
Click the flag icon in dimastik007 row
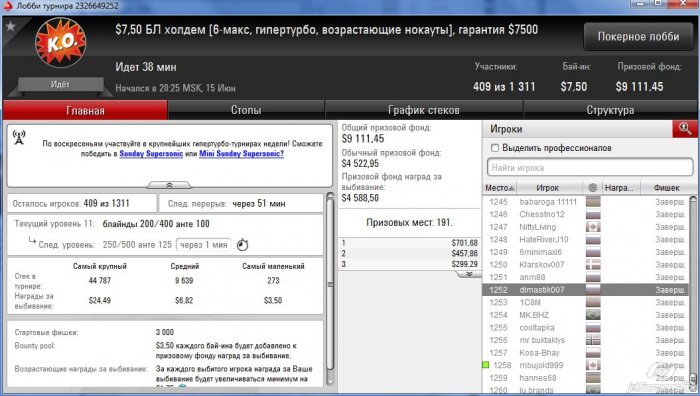[x=593, y=290]
